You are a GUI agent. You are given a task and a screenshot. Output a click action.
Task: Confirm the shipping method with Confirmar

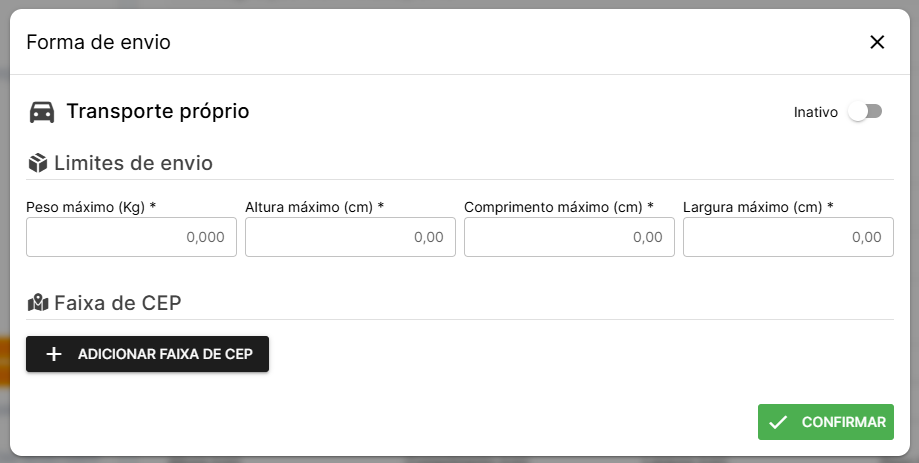[x=826, y=422]
